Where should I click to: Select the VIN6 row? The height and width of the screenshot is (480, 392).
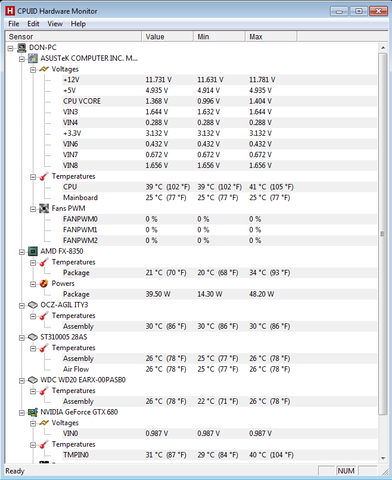click(219, 144)
